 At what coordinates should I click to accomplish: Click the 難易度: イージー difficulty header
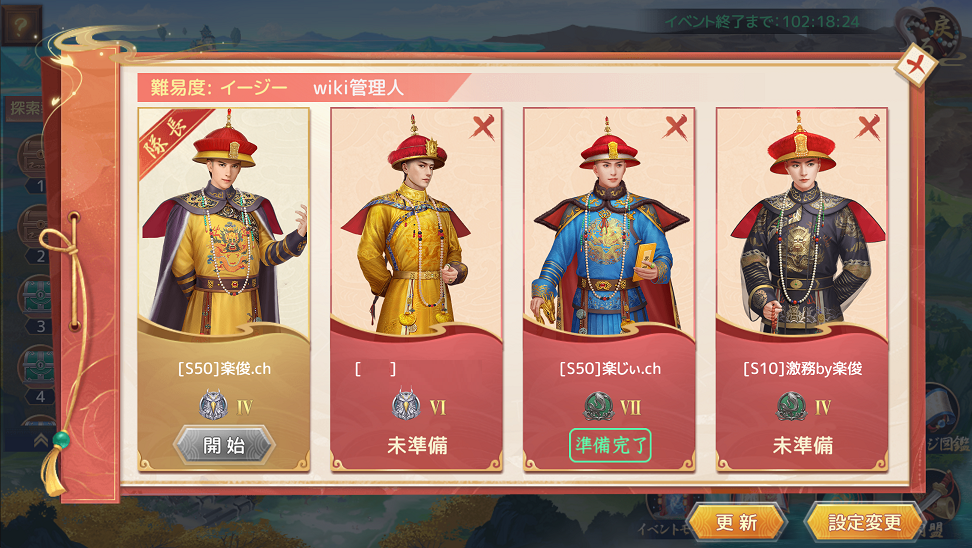pyautogui.click(x=219, y=87)
